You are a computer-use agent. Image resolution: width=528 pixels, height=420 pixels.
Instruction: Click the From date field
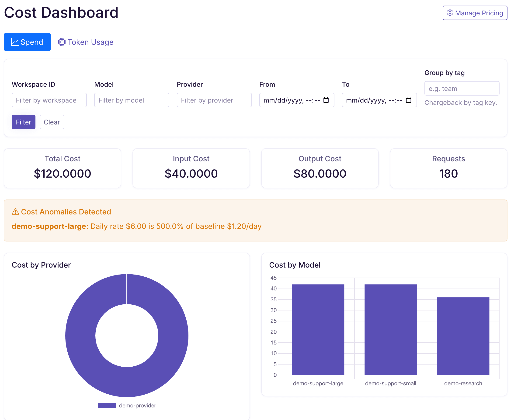tap(297, 100)
